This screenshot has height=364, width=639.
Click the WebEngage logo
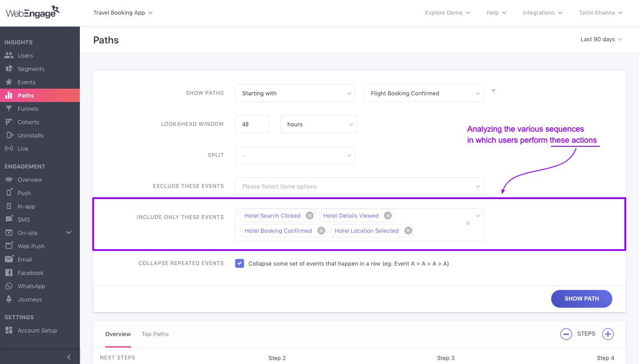[x=33, y=12]
